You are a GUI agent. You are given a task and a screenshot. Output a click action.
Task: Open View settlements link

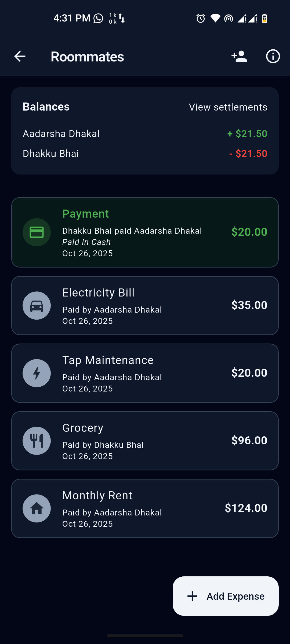pyautogui.click(x=228, y=107)
